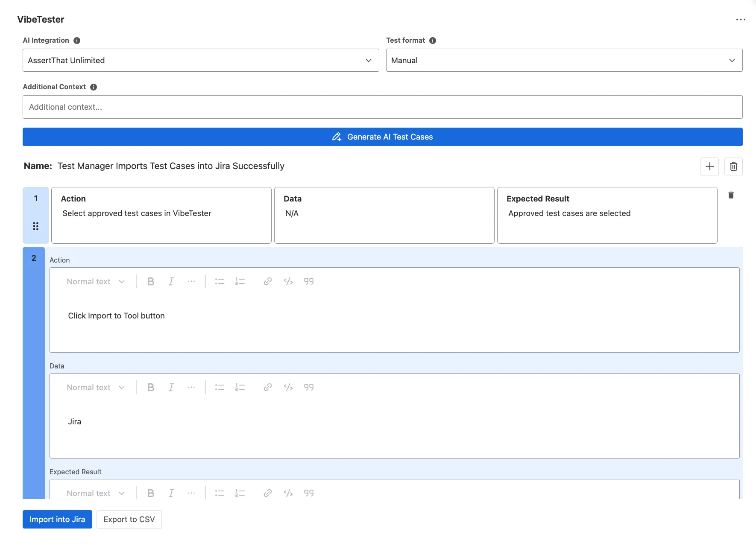This screenshot has height=549, width=756.
Task: Insert link in Action editor
Action: pyautogui.click(x=268, y=281)
